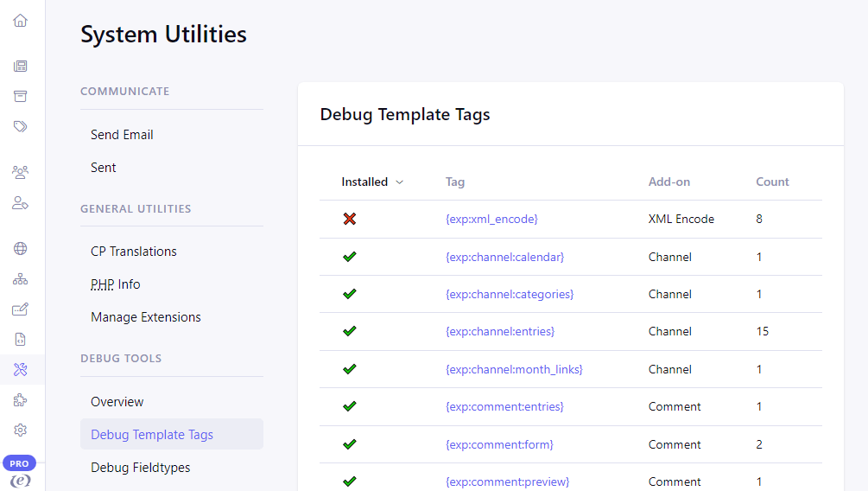The image size is (868, 491).
Task: Click the red X beside xml_encode
Action: click(349, 220)
